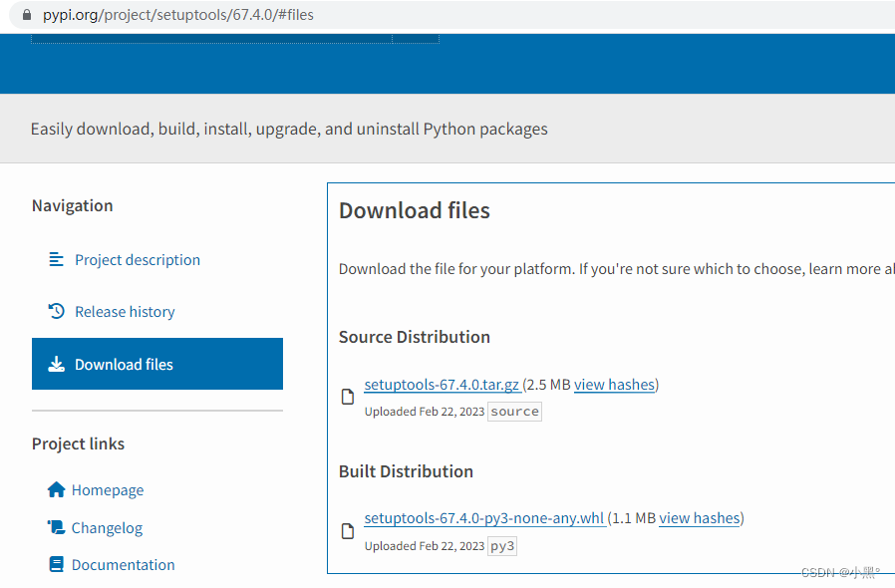Image resolution: width=895 pixels, height=588 pixels.
Task: Click the Documentation book icon
Action: 57,565
